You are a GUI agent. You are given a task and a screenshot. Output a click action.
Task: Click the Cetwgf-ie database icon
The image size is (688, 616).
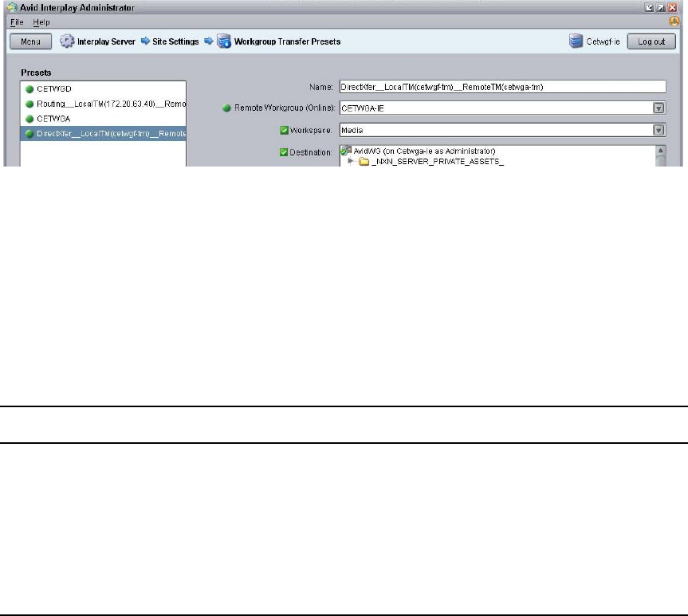(x=576, y=41)
